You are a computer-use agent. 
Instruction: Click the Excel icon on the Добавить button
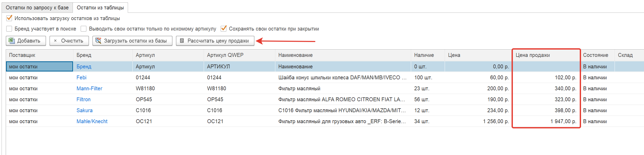point(11,41)
